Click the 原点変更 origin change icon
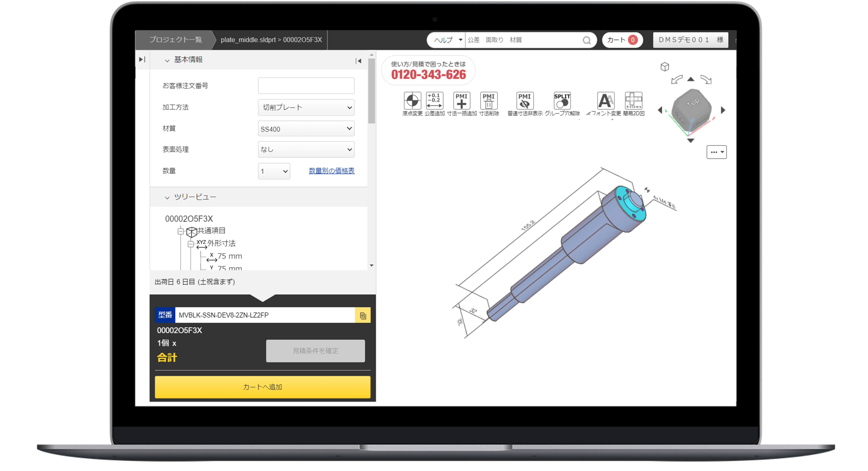 (x=412, y=101)
